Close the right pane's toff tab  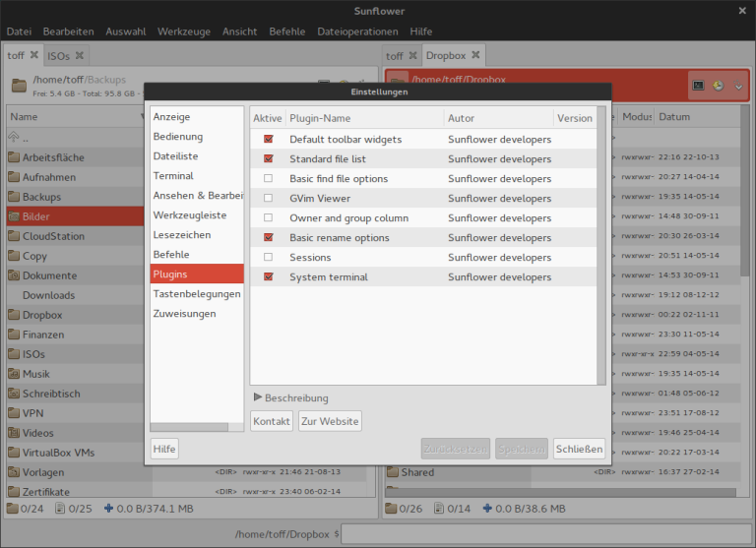coord(412,55)
